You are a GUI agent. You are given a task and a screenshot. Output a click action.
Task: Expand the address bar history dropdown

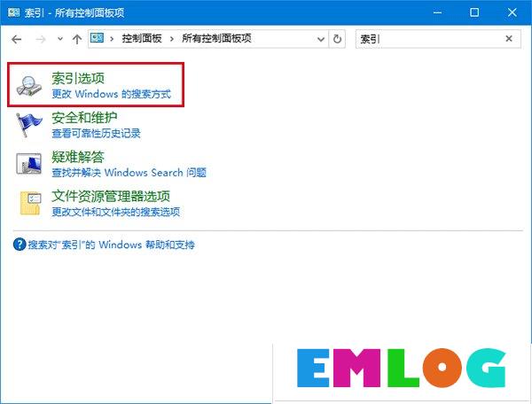coord(321,39)
